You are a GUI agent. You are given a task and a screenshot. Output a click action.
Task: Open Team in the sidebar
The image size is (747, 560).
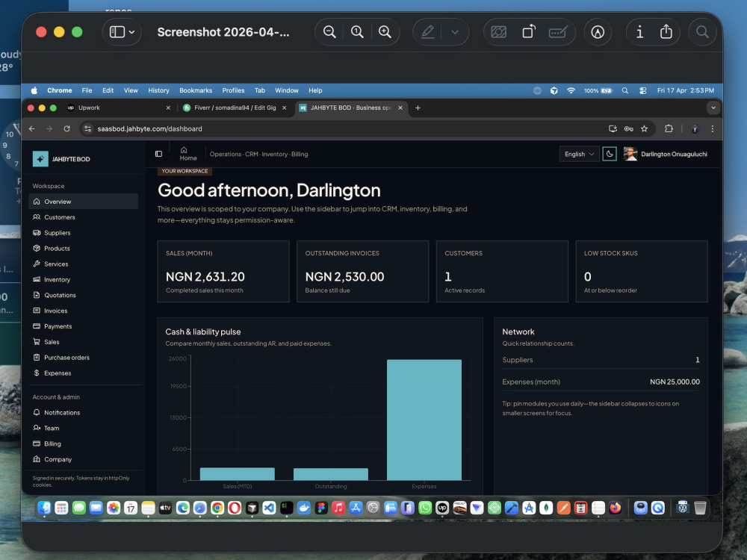point(84,428)
